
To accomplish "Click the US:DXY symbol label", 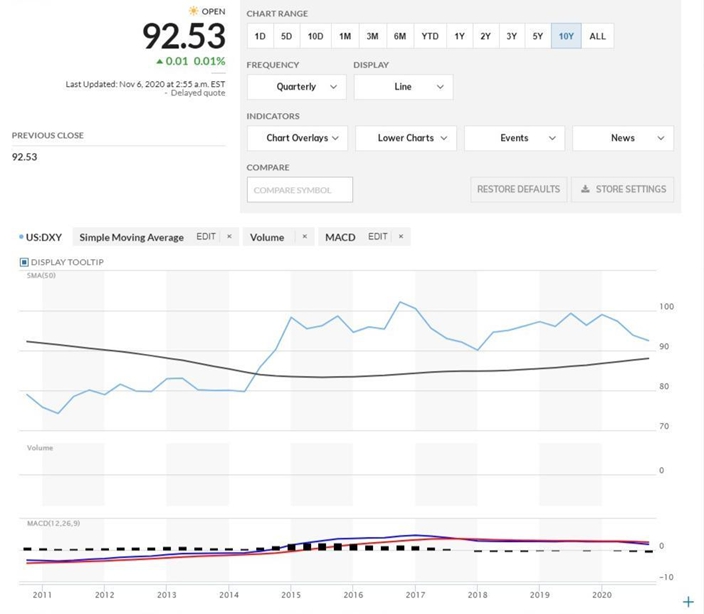I will 44,237.
